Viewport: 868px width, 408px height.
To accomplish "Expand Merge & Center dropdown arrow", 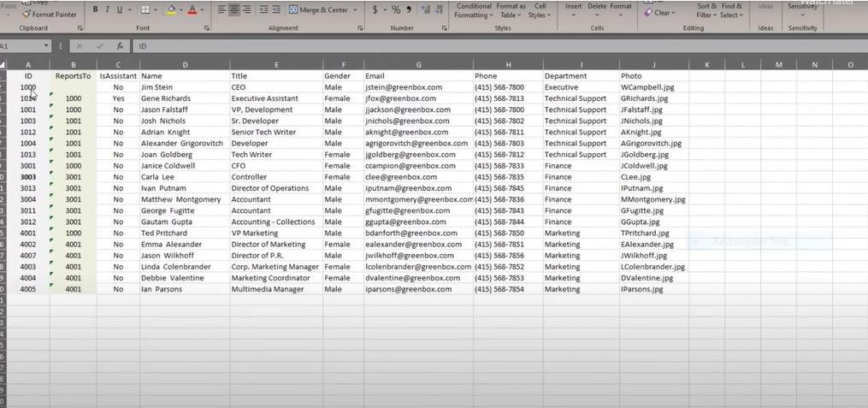I will pos(354,10).
